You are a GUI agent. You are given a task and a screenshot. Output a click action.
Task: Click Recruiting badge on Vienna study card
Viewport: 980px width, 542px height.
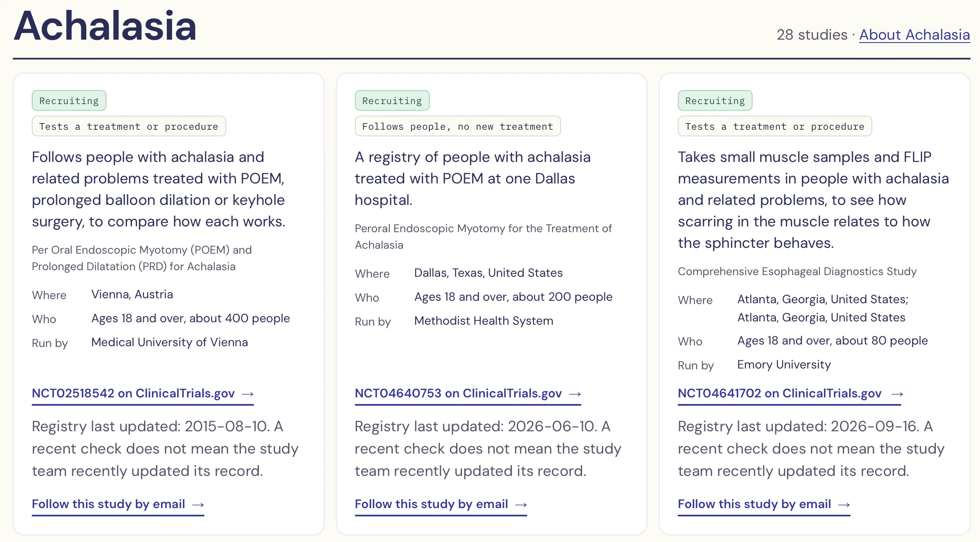[x=69, y=100]
